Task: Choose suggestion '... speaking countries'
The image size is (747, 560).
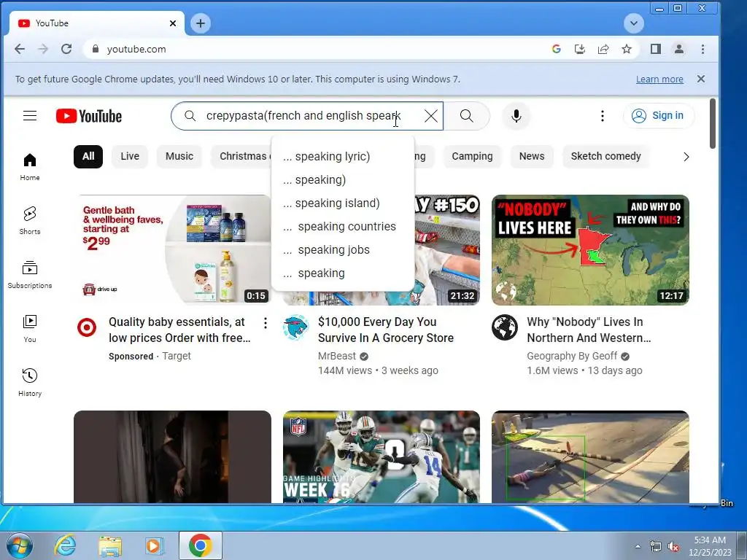Action: (343, 226)
